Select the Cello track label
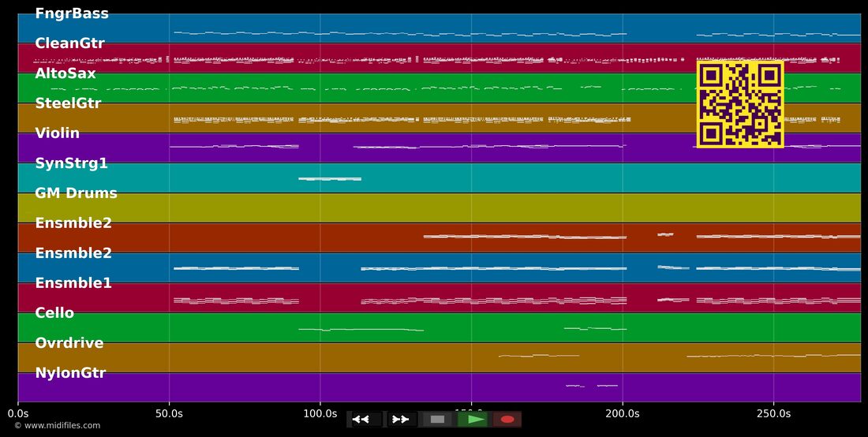The height and width of the screenshot is (437, 868). [x=54, y=312]
